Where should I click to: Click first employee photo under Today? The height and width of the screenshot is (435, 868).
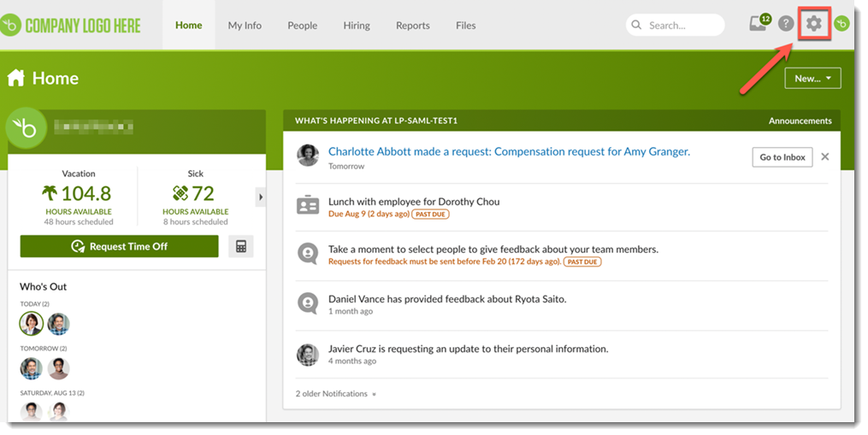pyautogui.click(x=32, y=324)
